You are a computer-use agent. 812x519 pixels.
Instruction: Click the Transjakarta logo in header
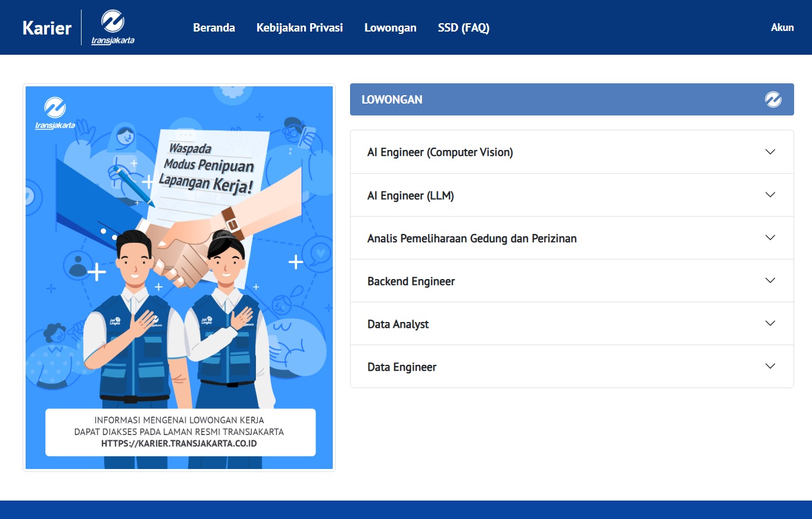click(113, 27)
